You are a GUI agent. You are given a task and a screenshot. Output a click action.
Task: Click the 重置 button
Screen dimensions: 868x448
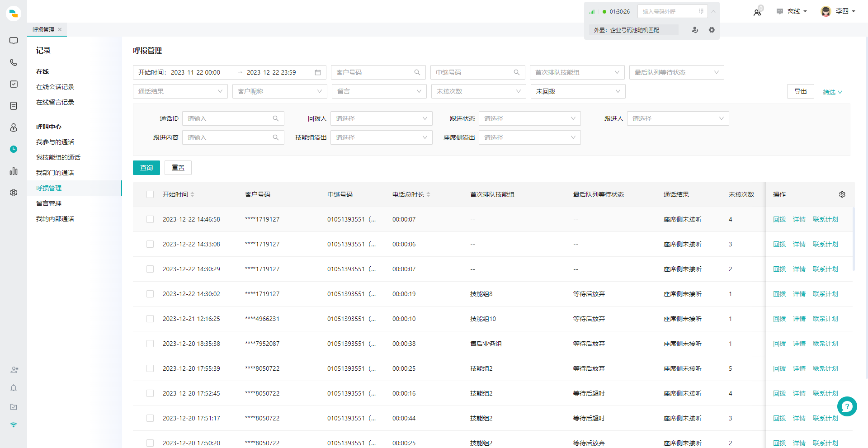[178, 168]
